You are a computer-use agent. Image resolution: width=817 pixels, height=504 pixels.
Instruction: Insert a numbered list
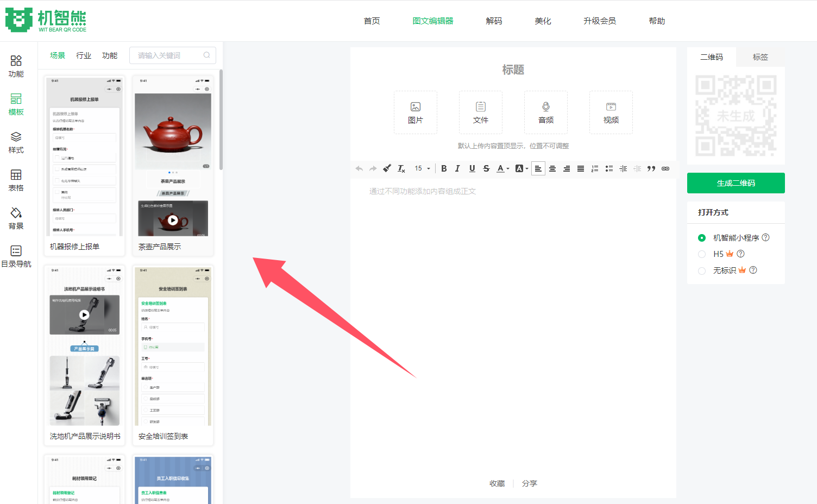coord(595,168)
